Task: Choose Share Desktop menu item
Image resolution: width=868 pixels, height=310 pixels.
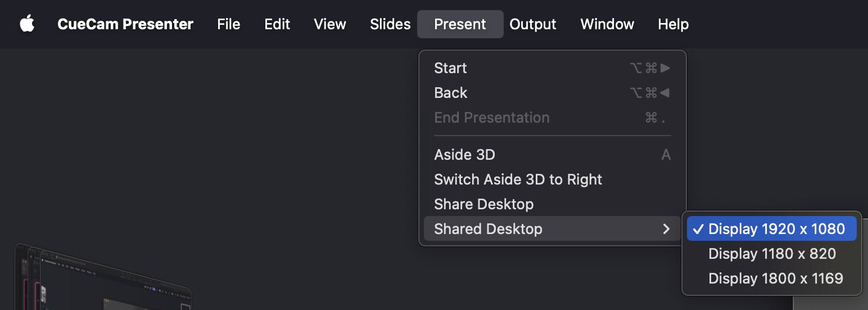Action: [483, 204]
